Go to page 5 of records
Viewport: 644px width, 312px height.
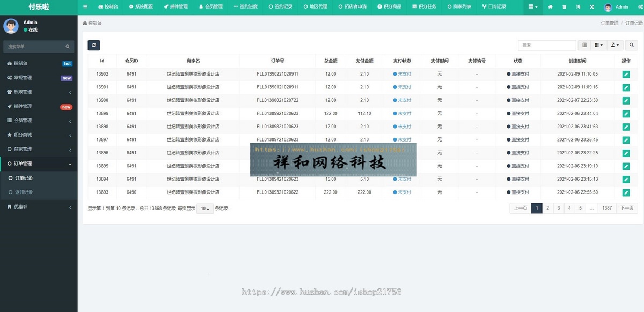tap(580, 208)
